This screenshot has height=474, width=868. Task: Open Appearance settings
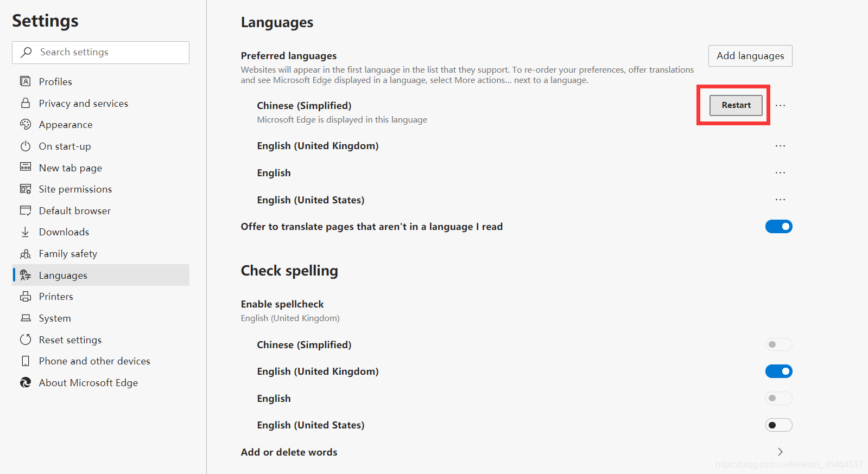[x=101, y=124]
